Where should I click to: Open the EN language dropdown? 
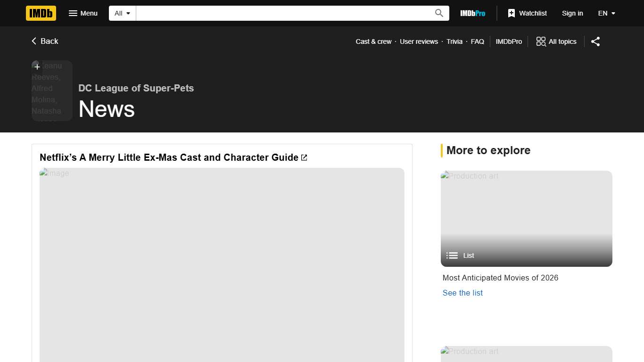click(x=606, y=13)
